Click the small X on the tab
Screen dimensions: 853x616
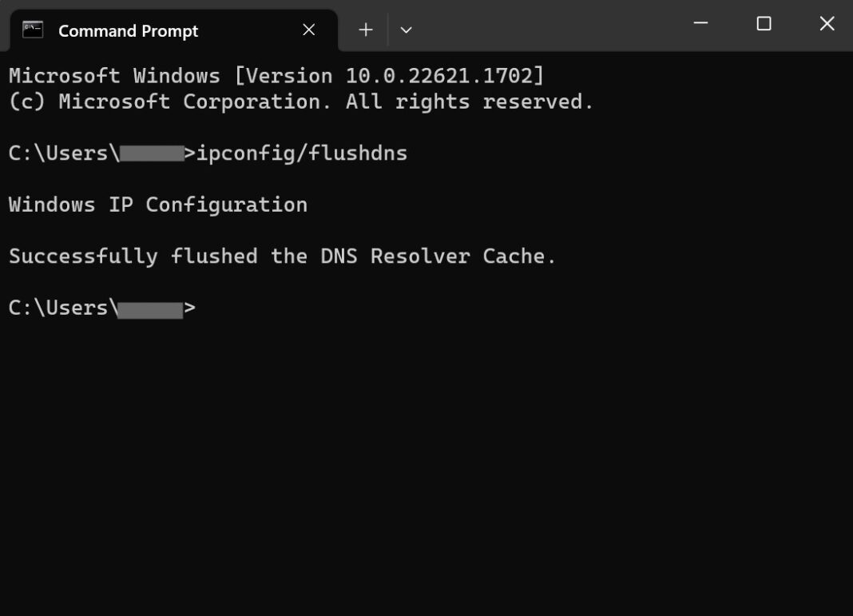point(308,29)
